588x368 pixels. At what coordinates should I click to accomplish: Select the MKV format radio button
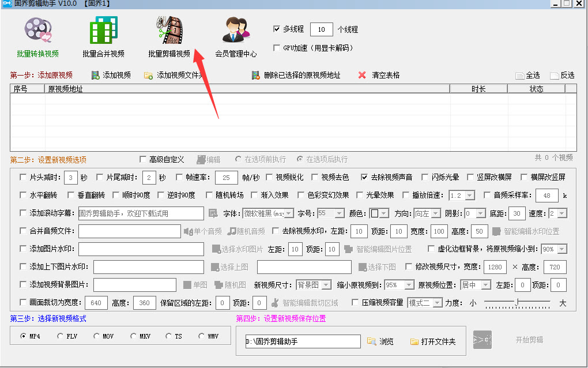133,336
